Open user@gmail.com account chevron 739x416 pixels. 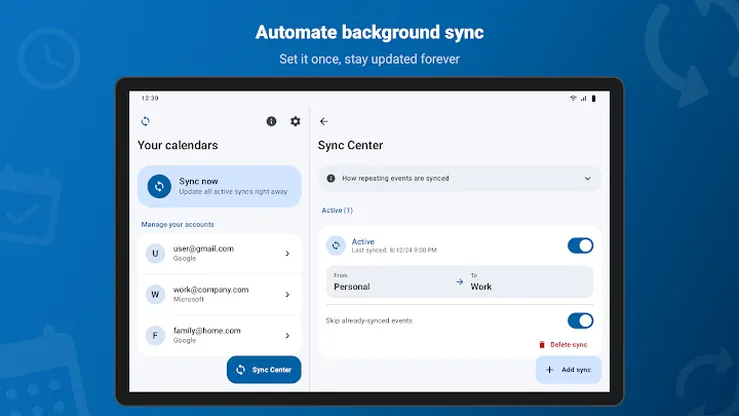click(x=287, y=253)
